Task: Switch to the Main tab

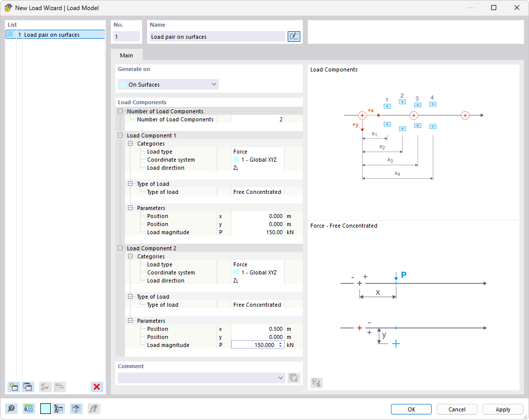Action: (126, 55)
